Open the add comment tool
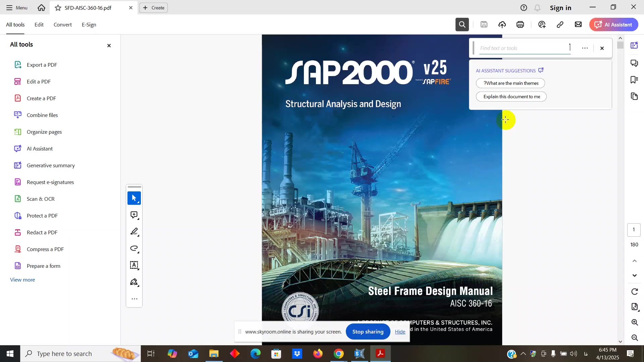644x362 pixels. click(x=134, y=215)
